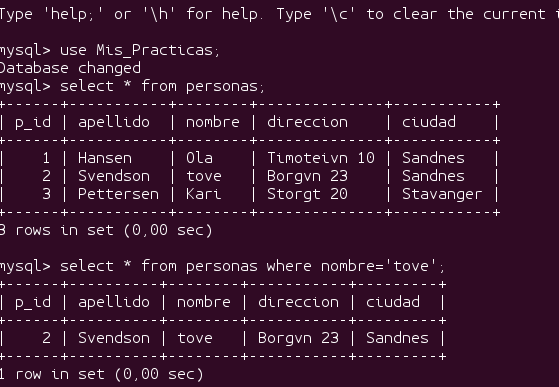559x387 pixels.
Task: Click the 'direccion' header in first table
Action: tap(307, 122)
